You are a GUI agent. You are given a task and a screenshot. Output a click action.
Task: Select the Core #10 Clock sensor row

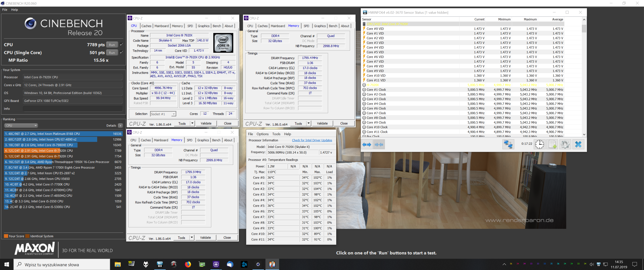click(x=463, y=127)
